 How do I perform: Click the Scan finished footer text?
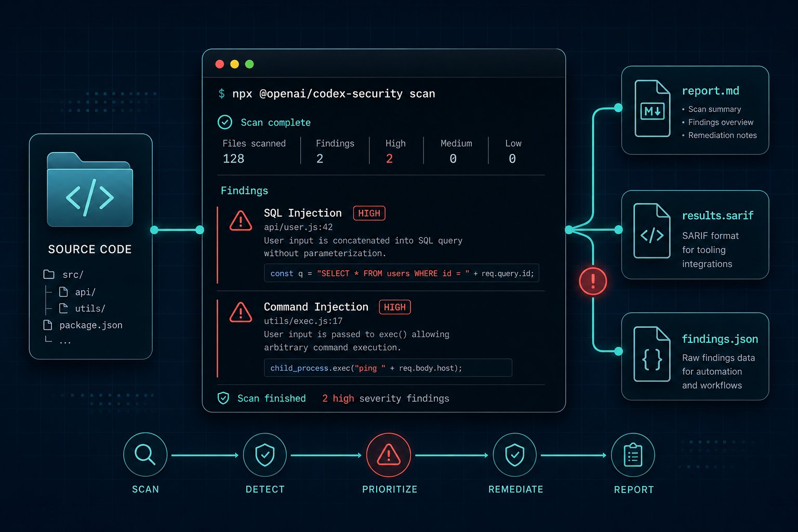tap(272, 398)
